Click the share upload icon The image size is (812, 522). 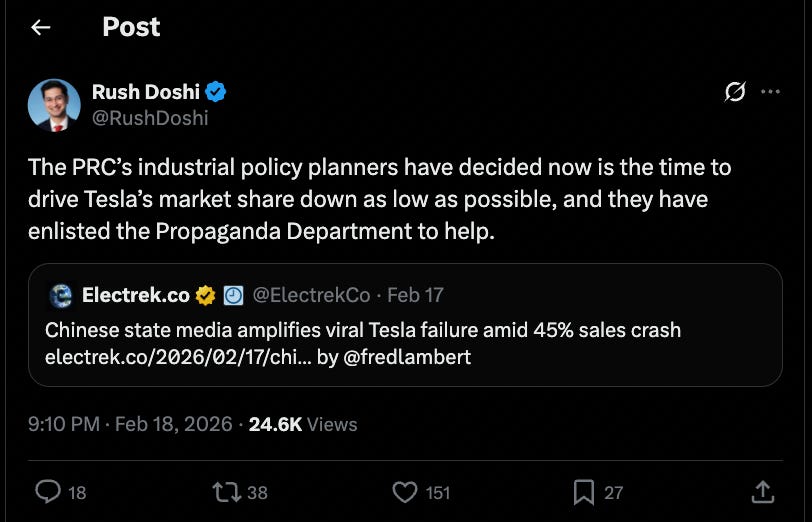tap(761, 491)
